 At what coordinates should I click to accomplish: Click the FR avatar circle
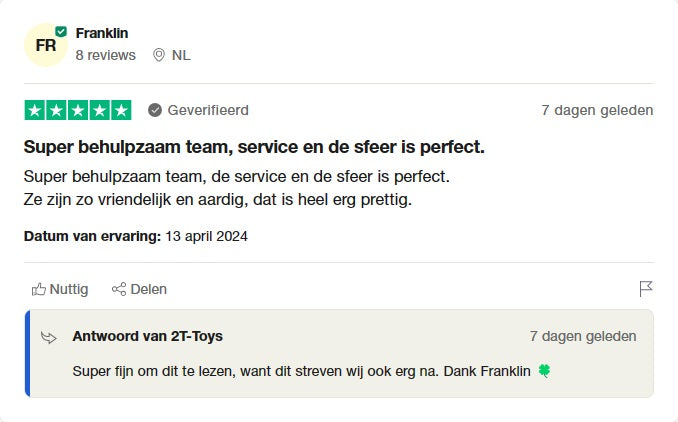pos(45,46)
